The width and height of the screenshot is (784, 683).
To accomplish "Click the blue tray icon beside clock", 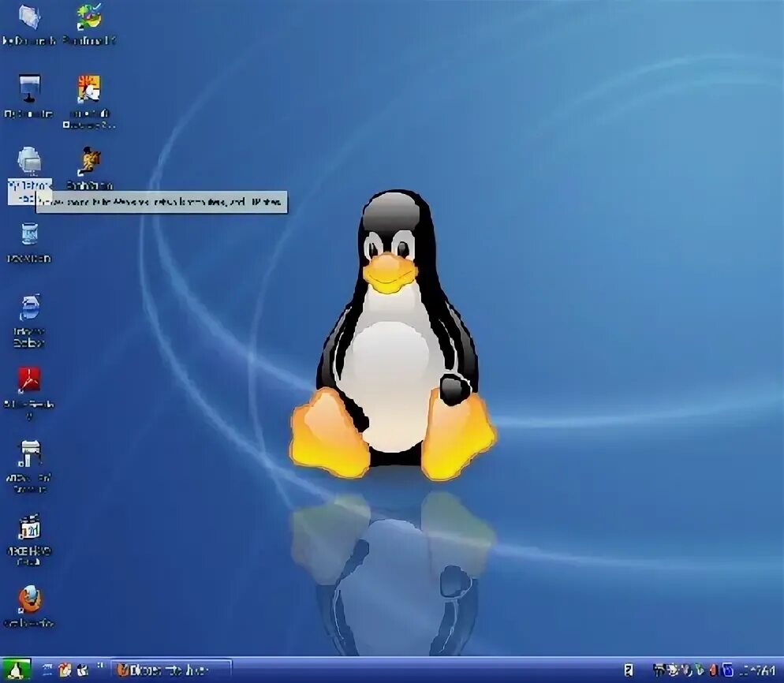I will [728, 670].
